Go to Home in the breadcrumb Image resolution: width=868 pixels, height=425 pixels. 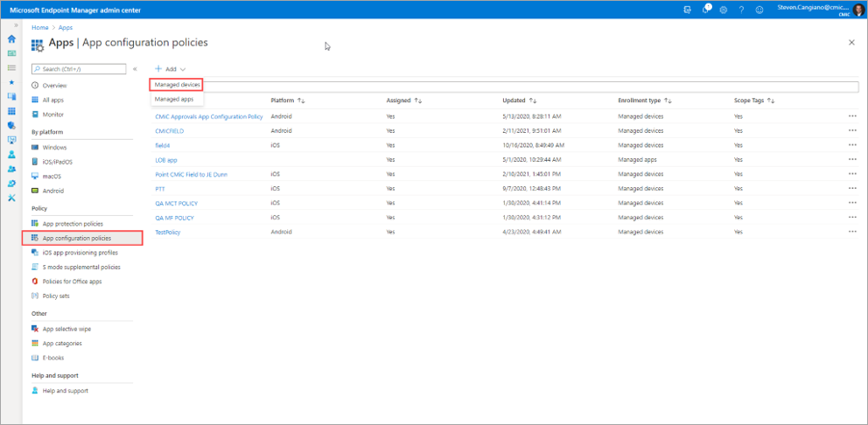pyautogui.click(x=40, y=27)
